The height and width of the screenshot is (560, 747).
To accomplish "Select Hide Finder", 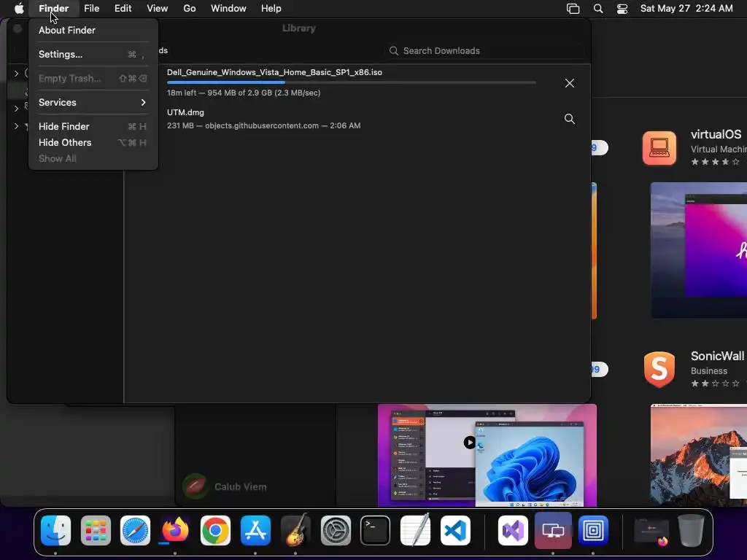I will coord(93,127).
